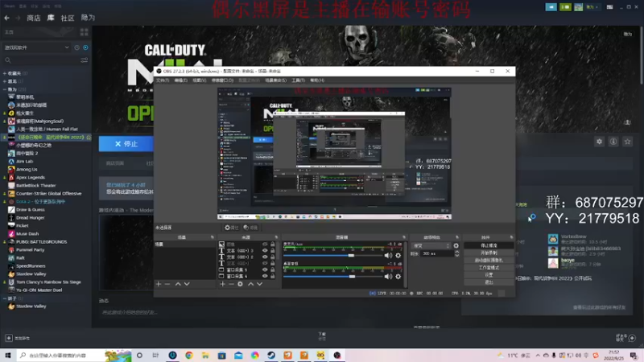Click the blue 停止 stop game button
This screenshot has width=644, height=362.
click(x=126, y=144)
